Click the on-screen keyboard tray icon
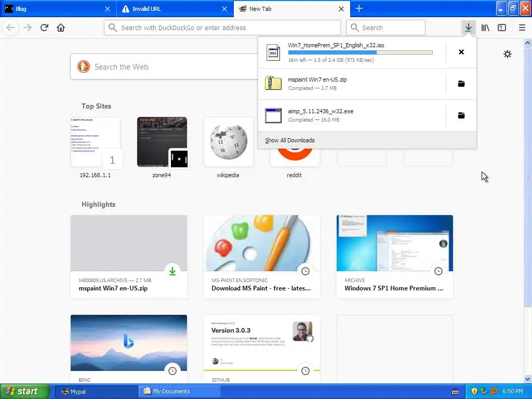 [x=455, y=392]
